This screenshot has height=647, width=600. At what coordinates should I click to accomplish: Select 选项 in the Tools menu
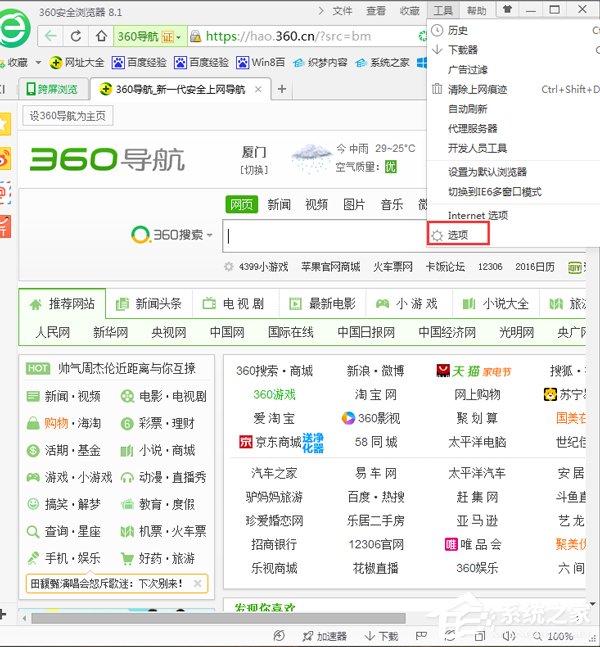click(458, 235)
